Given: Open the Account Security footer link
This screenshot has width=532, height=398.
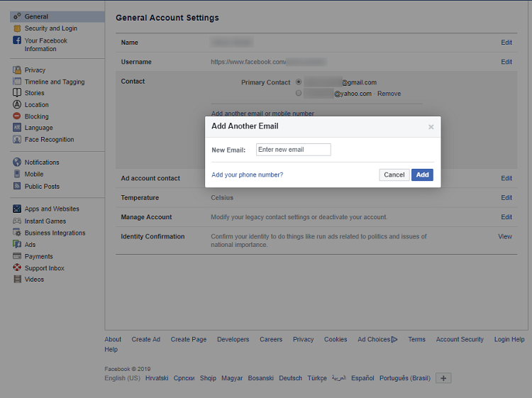Looking at the screenshot, I should pos(460,339).
